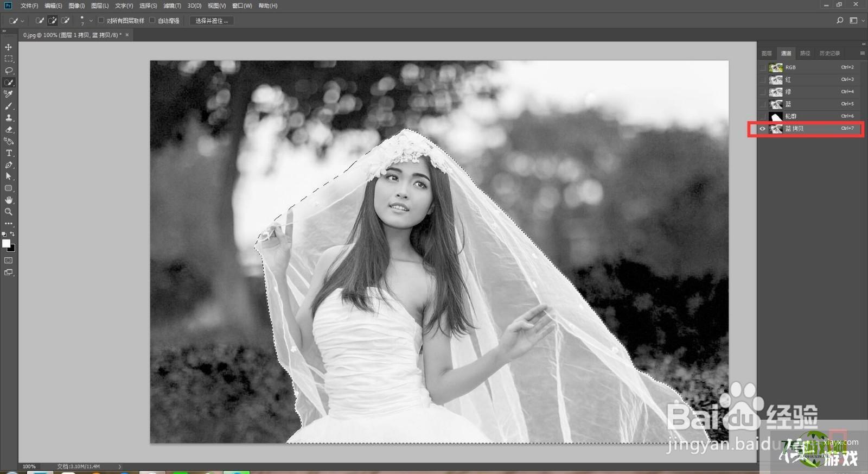This screenshot has height=474, width=868.
Task: Select the Pen tool
Action: click(x=8, y=165)
